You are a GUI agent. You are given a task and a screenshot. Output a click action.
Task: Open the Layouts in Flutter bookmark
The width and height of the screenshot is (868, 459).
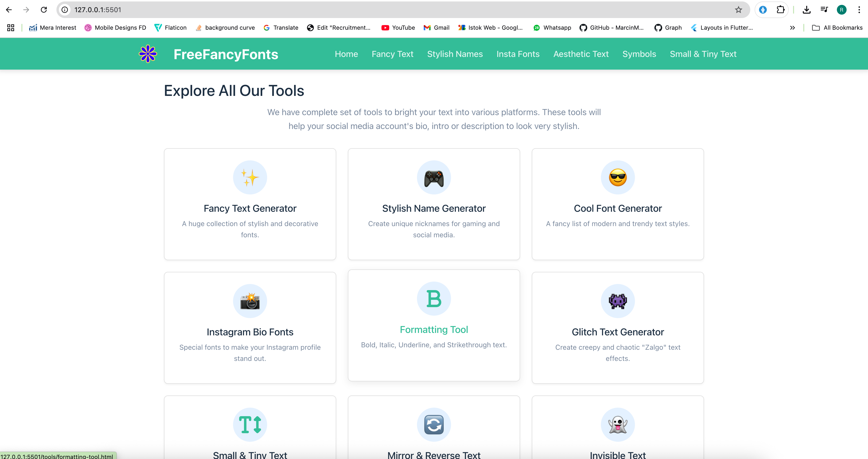pos(721,28)
